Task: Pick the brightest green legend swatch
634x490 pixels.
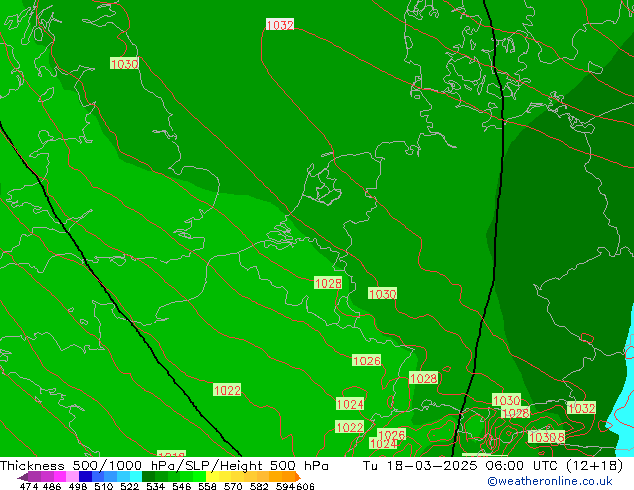Action: tap(199, 476)
